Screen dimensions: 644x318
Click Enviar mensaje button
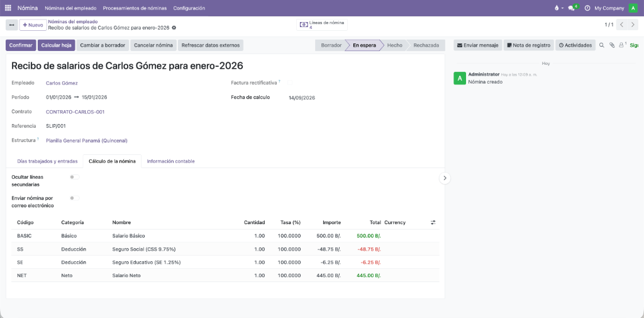(x=478, y=45)
